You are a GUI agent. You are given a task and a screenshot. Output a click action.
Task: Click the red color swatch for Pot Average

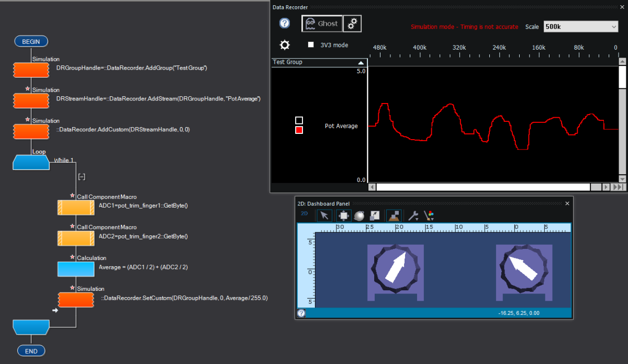[300, 130]
